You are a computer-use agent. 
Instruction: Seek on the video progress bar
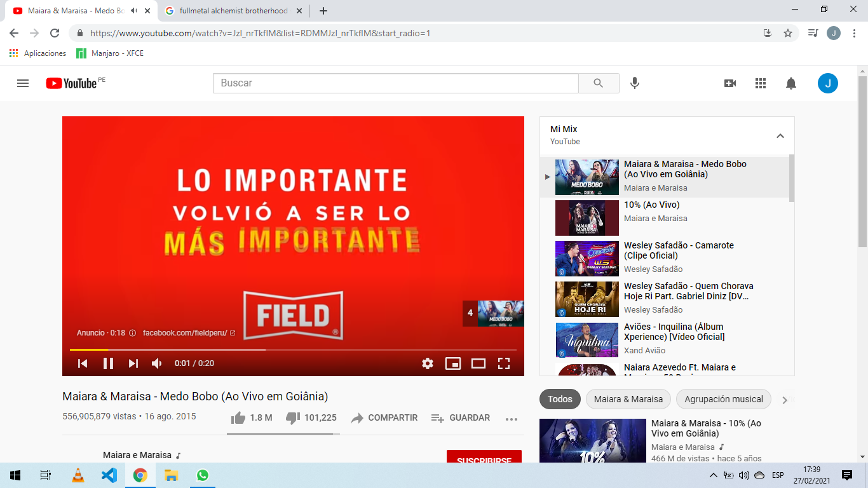[293, 349]
